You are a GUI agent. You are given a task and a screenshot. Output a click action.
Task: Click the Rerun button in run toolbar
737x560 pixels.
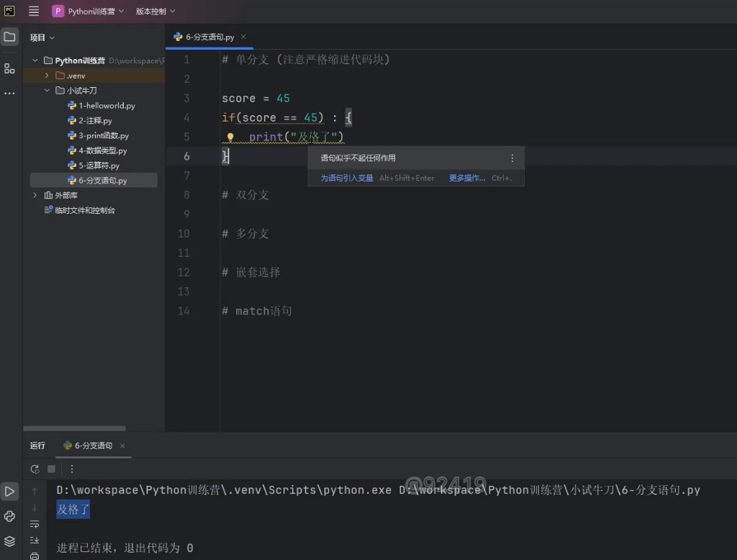tap(35, 469)
